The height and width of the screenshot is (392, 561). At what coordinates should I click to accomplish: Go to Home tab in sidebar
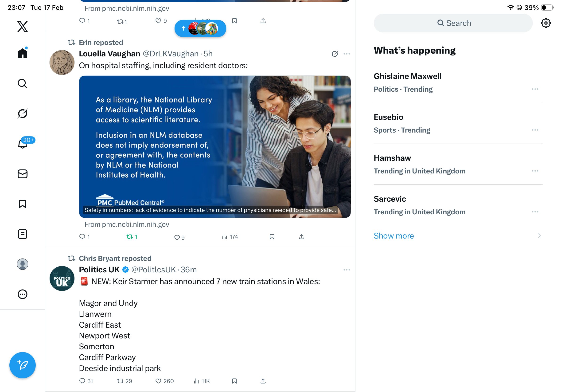(x=23, y=53)
